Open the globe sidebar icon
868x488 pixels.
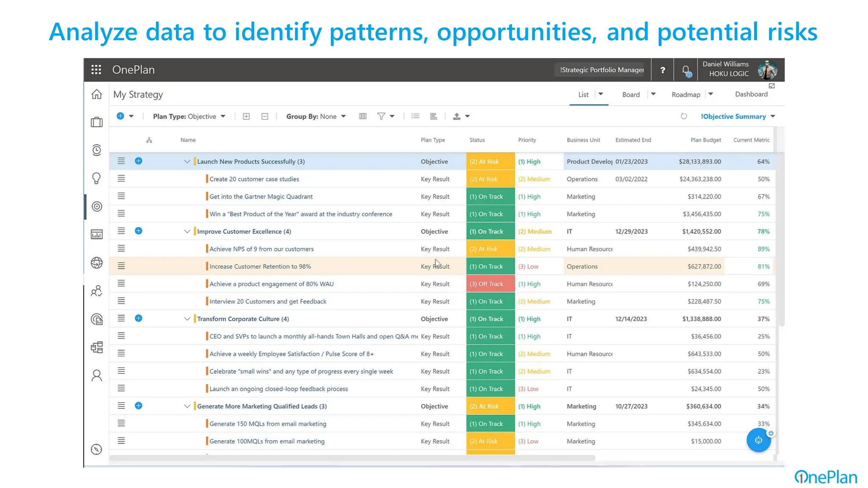(97, 263)
